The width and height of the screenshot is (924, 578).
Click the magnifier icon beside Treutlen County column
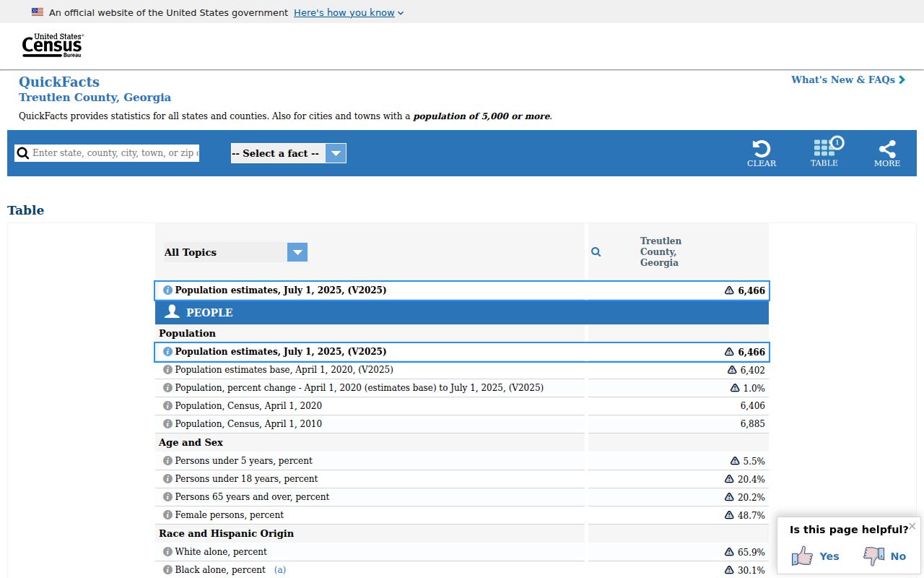pyautogui.click(x=596, y=252)
